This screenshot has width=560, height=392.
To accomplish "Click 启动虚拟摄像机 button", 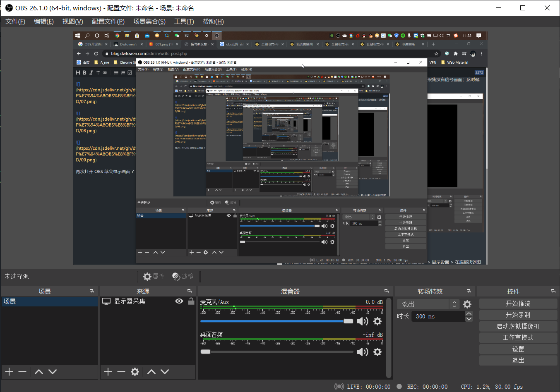I will point(518,326).
